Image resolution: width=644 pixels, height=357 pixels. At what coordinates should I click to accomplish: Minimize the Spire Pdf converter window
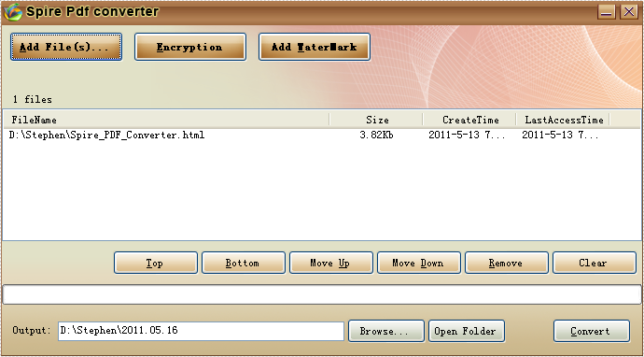607,12
